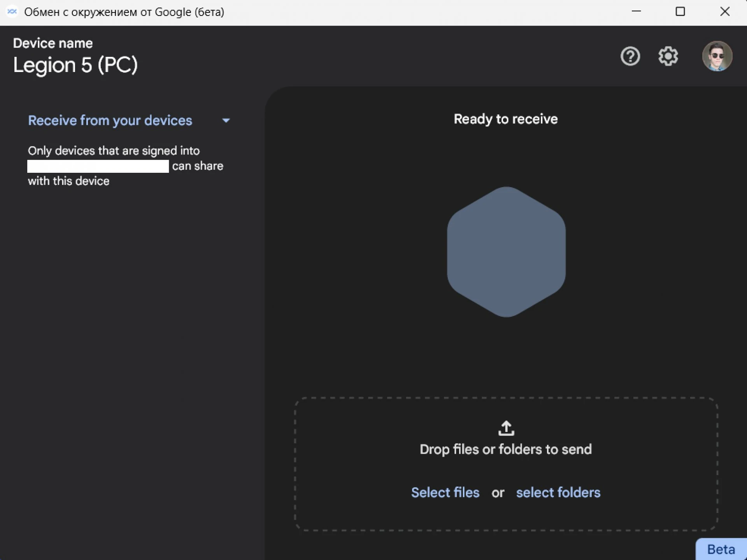Click the blue-gray hexagon device shape

point(506,252)
